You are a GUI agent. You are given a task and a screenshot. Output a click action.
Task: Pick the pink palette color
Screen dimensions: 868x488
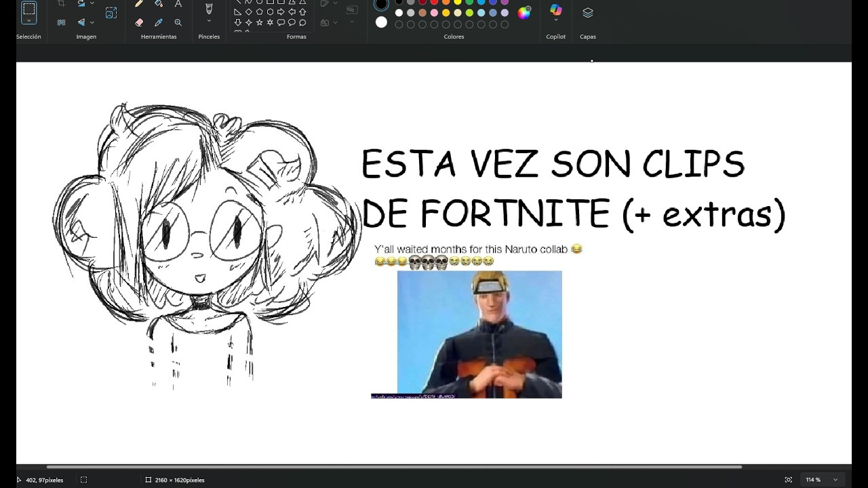point(434,13)
